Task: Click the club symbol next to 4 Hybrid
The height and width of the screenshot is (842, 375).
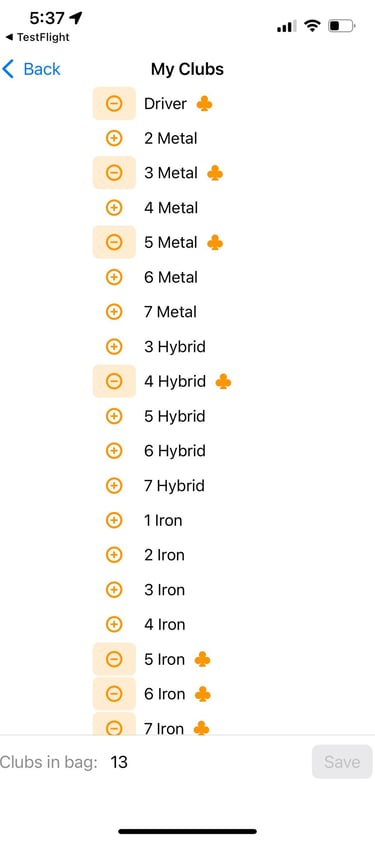Action: coord(223,382)
